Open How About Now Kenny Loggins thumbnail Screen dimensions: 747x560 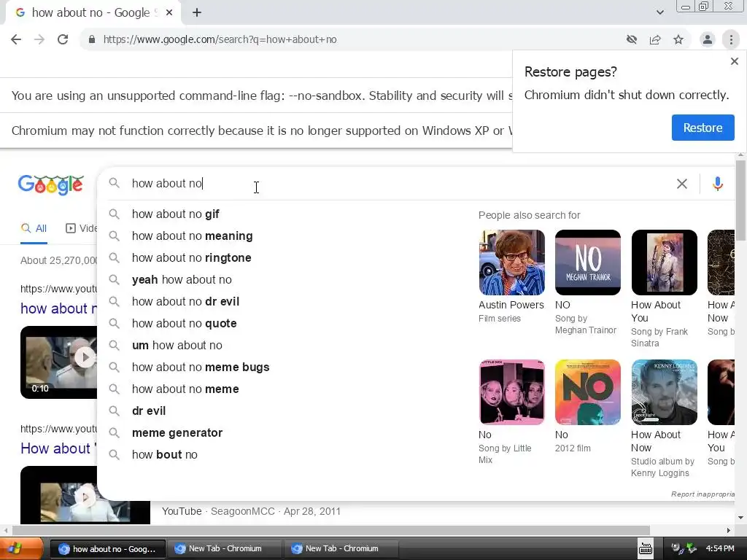[x=664, y=392]
